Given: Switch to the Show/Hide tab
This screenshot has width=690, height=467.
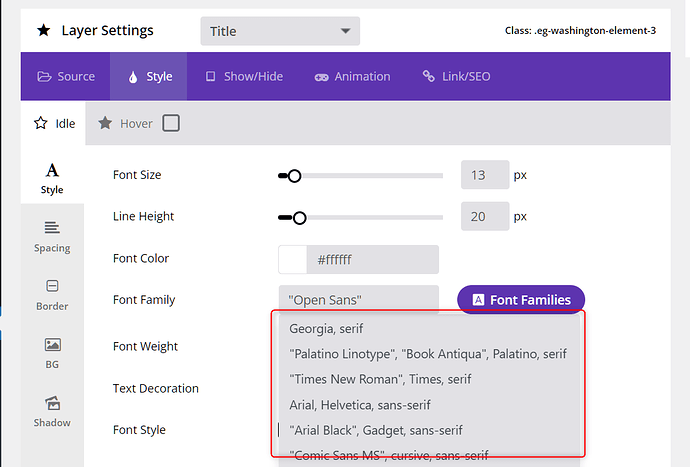Looking at the screenshot, I should click(x=244, y=76).
